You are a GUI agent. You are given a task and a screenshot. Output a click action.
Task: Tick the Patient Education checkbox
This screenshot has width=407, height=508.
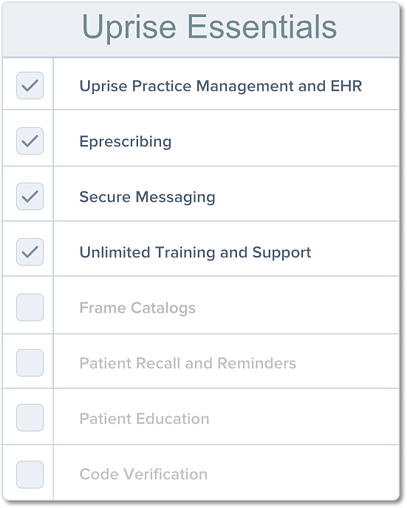click(x=30, y=418)
